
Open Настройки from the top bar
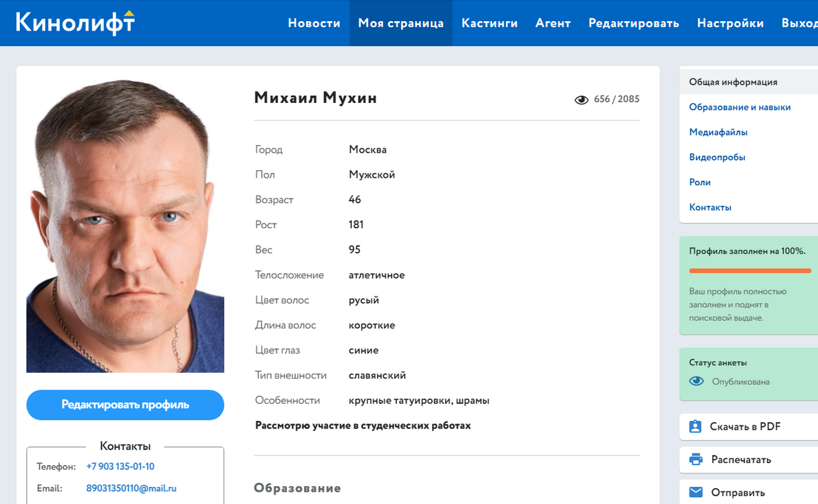click(x=730, y=23)
